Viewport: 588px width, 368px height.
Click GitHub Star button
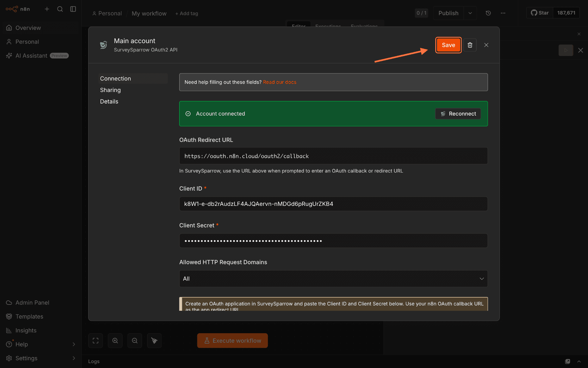click(x=540, y=13)
